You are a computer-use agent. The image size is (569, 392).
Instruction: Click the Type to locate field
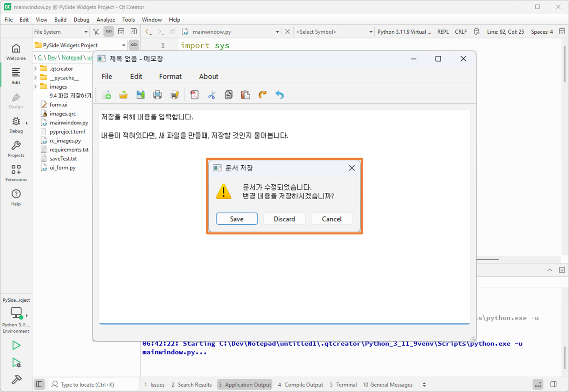pos(93,385)
